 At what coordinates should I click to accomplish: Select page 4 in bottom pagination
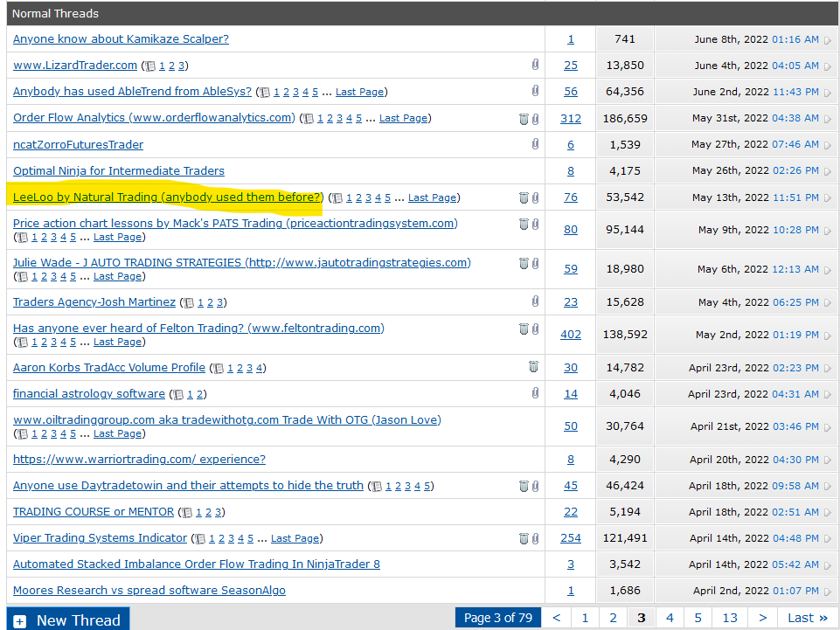tap(670, 618)
